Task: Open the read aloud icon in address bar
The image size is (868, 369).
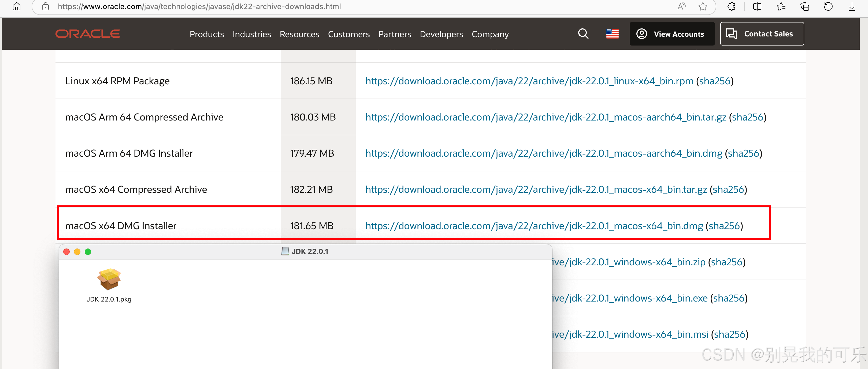Action: (681, 6)
